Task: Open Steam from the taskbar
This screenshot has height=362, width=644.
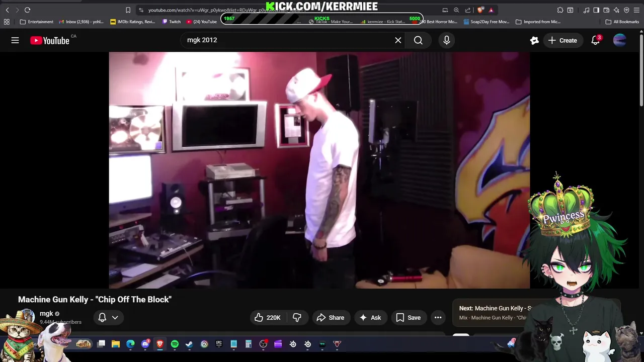Action: coord(189,344)
